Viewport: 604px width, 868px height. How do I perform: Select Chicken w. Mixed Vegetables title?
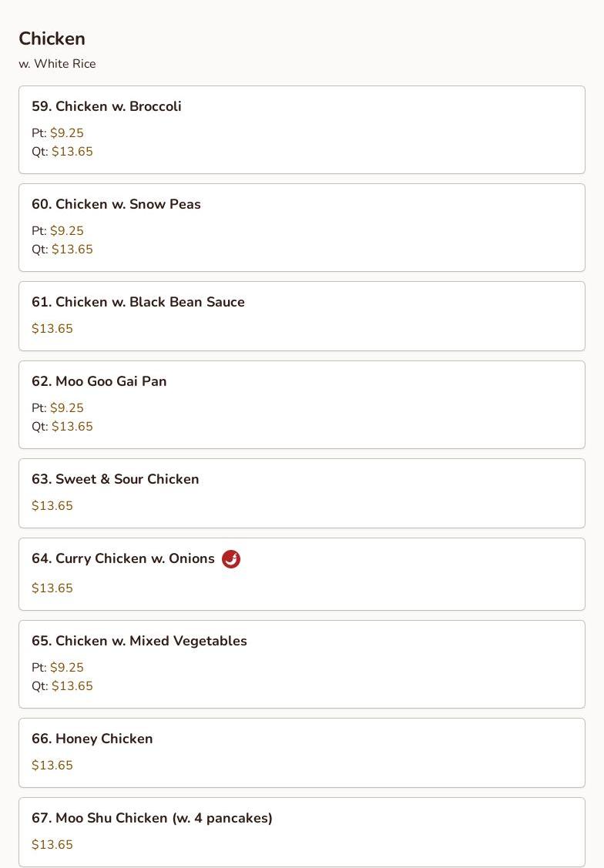click(x=139, y=641)
